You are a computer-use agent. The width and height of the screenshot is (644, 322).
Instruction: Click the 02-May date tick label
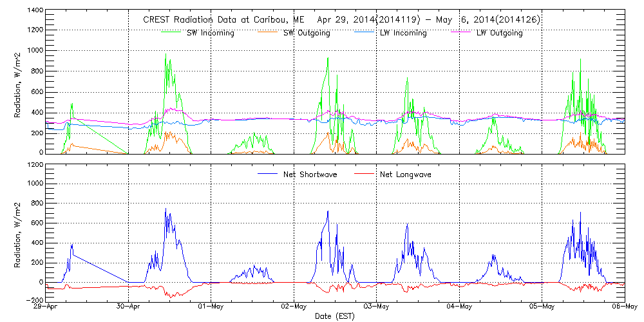tap(294, 307)
